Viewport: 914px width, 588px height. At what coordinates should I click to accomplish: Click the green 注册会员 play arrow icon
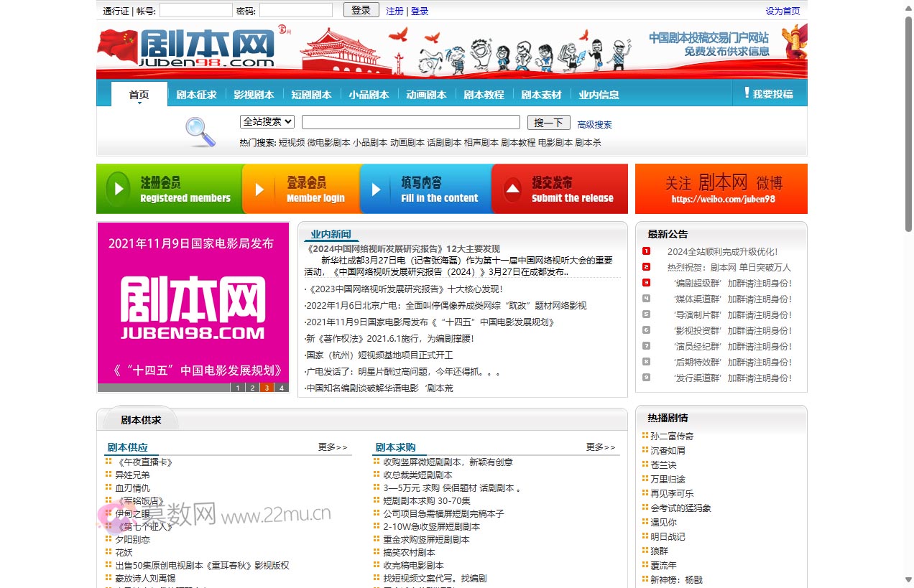click(118, 190)
